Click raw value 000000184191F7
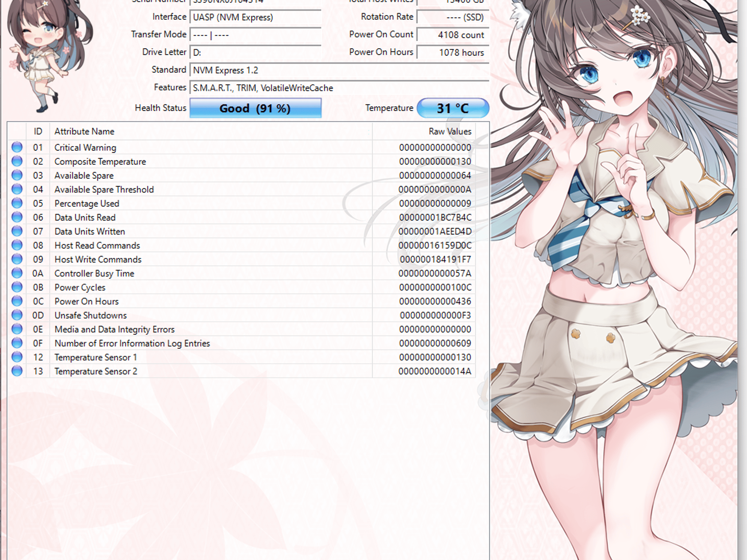Image resolution: width=747 pixels, height=560 pixels. [x=436, y=259]
